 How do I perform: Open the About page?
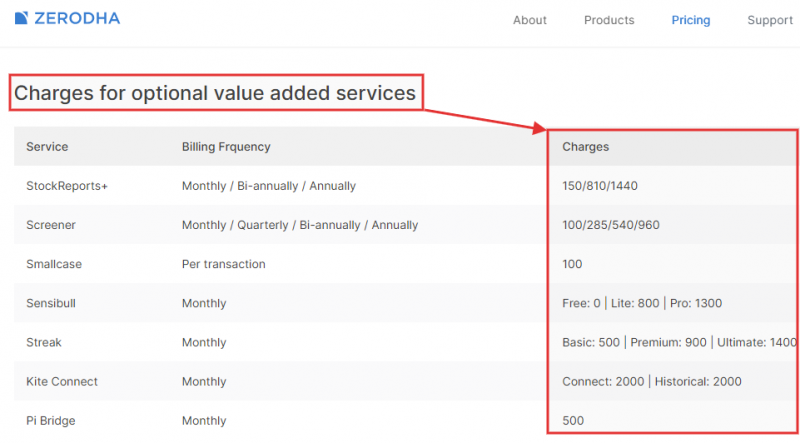pyautogui.click(x=530, y=20)
